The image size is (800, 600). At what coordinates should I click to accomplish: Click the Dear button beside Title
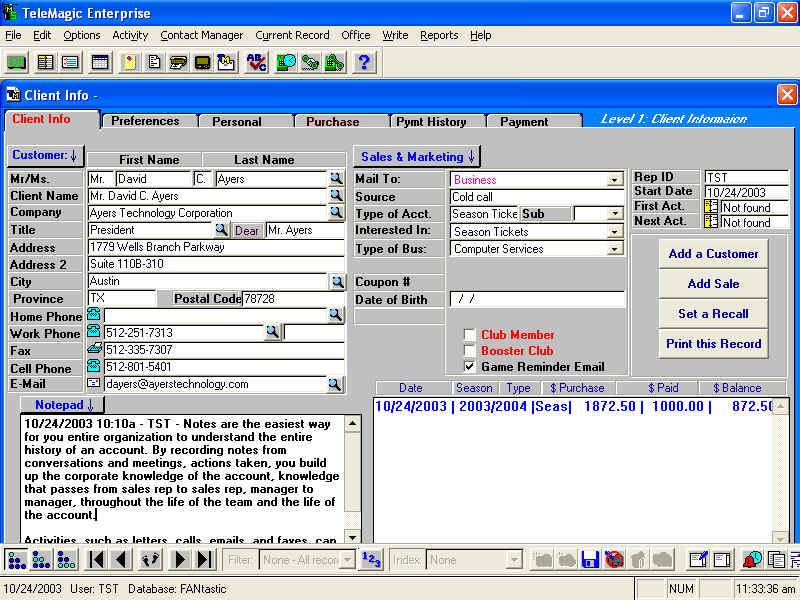(x=247, y=231)
